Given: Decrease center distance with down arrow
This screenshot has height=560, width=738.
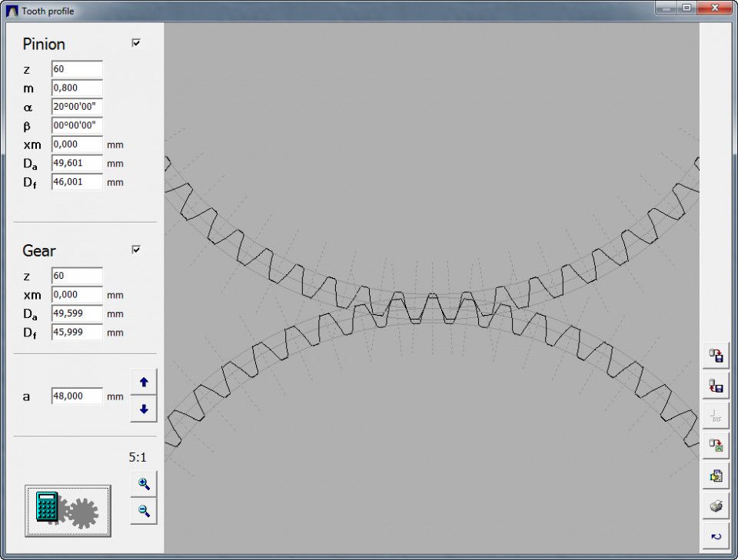Looking at the screenshot, I should point(143,409).
